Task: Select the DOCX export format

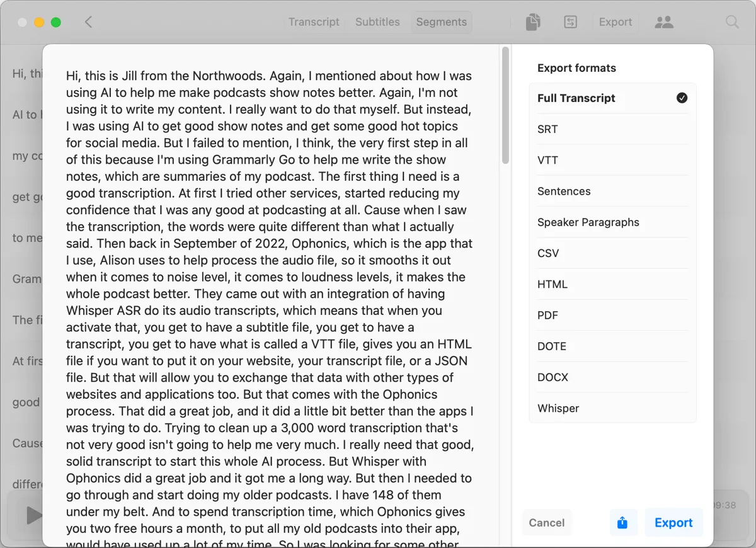Action: (612, 377)
